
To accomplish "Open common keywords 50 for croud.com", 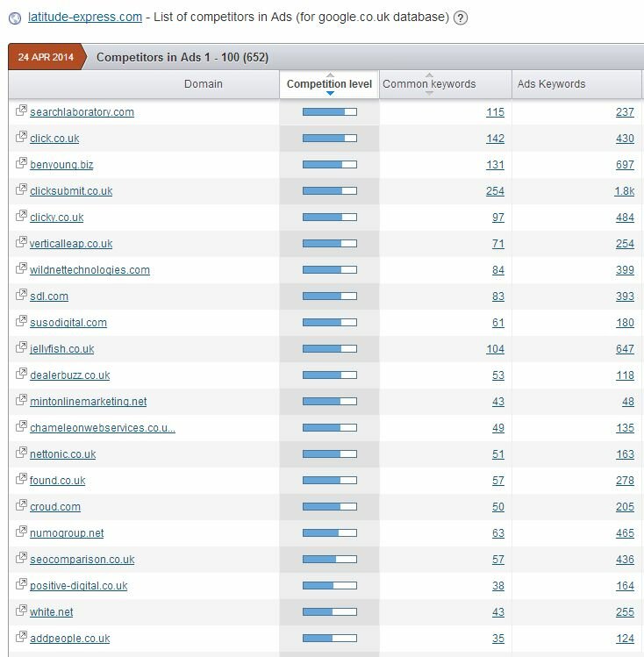I will click(498, 507).
